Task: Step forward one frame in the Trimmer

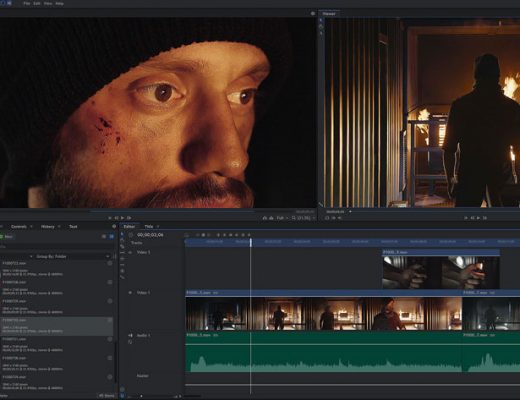Action: [129, 218]
